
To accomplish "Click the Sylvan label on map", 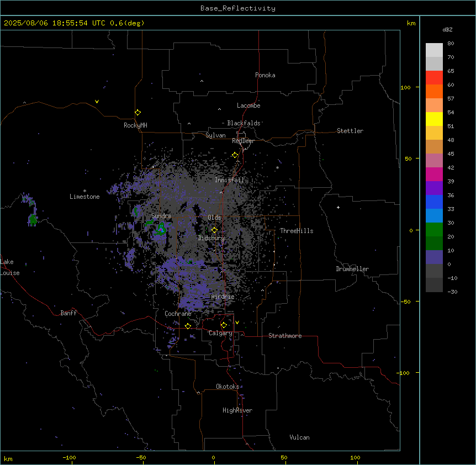I will [215, 135].
